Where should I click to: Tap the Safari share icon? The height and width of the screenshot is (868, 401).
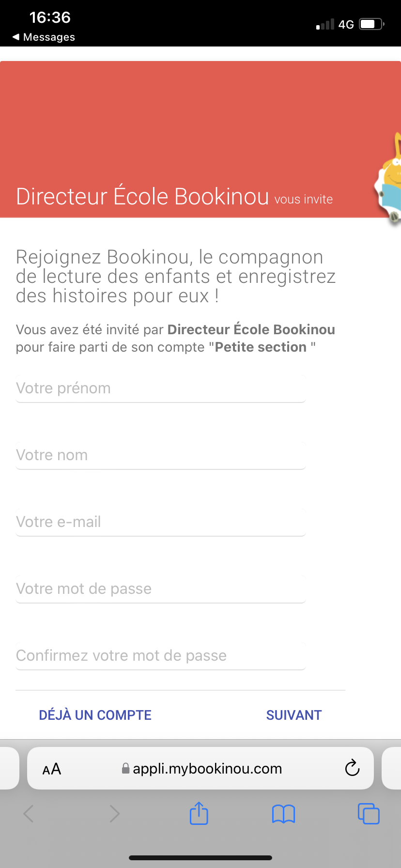[199, 813]
